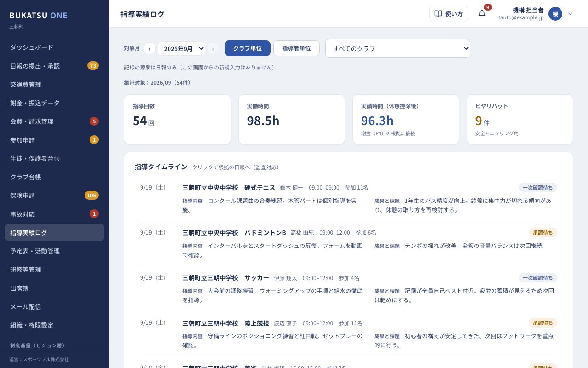
Task: Go to previous month arrow
Action: pos(150,48)
